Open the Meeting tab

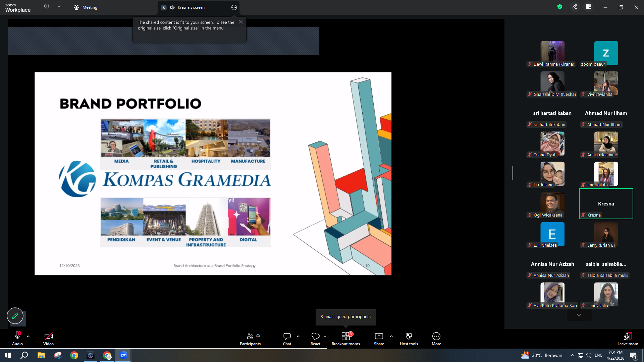point(86,7)
